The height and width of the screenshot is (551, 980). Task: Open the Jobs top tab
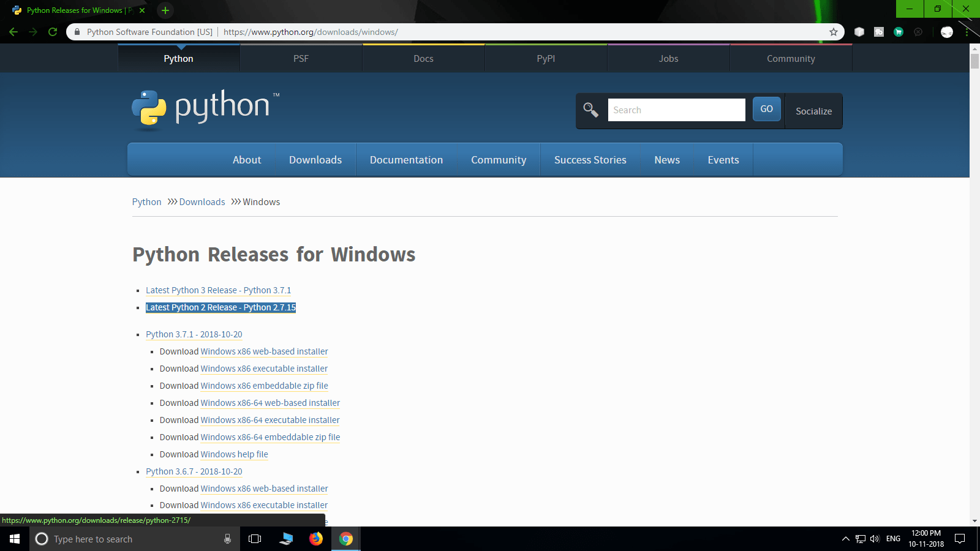coord(669,58)
